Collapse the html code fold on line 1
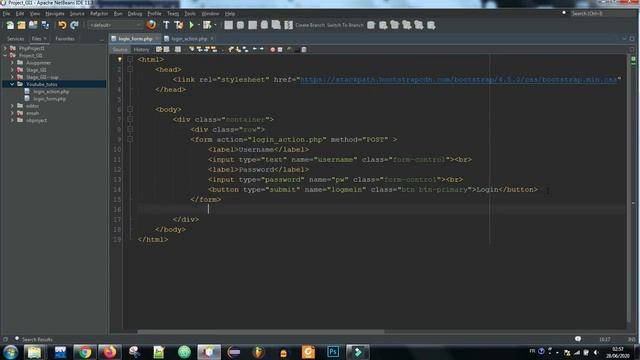This screenshot has width=640, height=360. [x=130, y=59]
